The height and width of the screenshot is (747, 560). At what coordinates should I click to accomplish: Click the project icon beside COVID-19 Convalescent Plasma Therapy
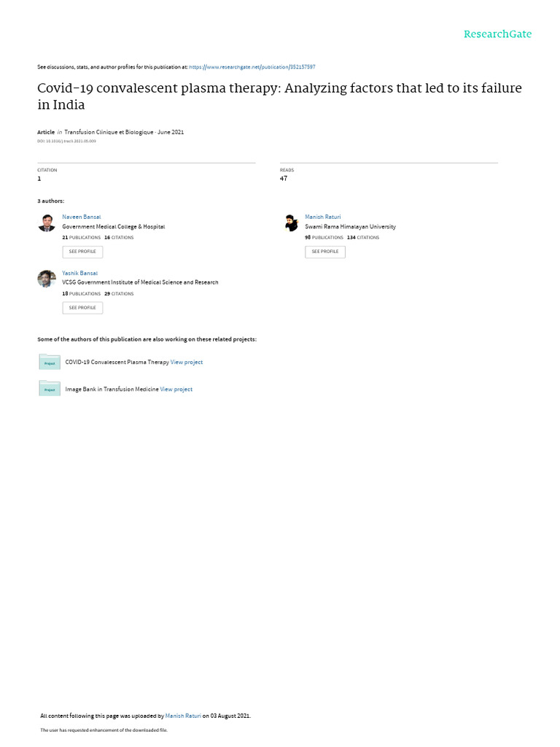tap(50, 362)
